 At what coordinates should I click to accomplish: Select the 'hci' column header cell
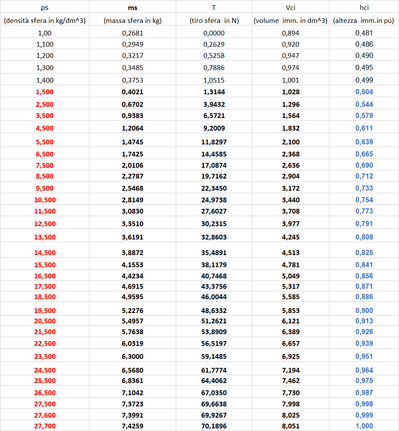pos(364,7)
